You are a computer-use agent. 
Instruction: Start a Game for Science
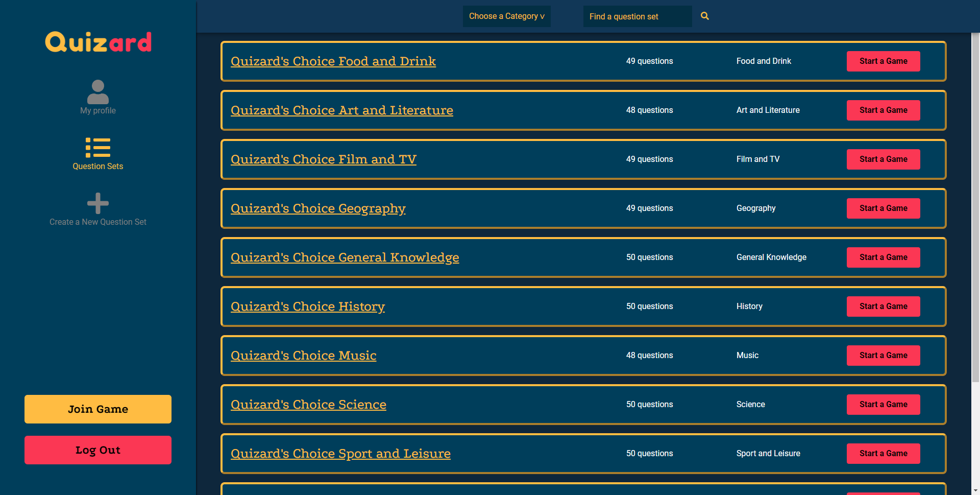(884, 405)
